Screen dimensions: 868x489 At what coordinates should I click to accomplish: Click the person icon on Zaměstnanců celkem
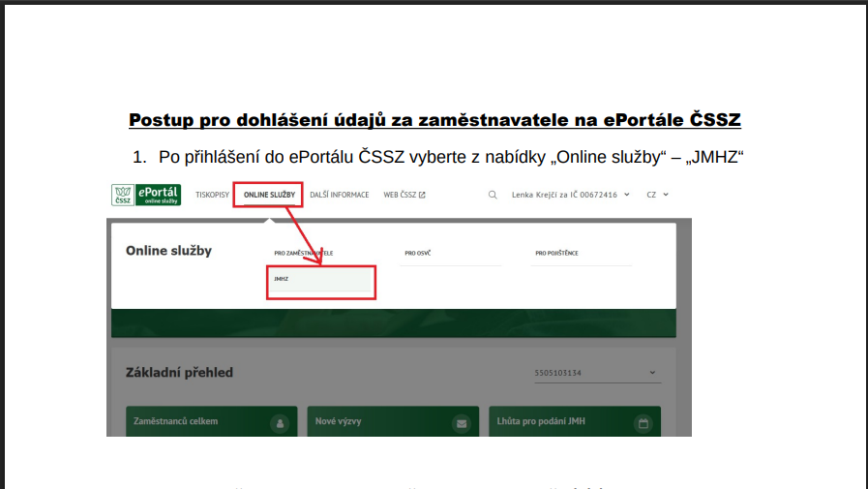(279, 423)
